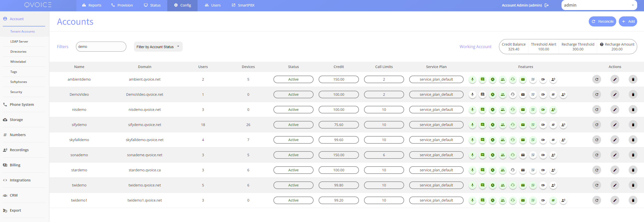Image resolution: width=644 pixels, height=222 pixels.
Task: Go to the Users tab
Action: coord(213,5)
